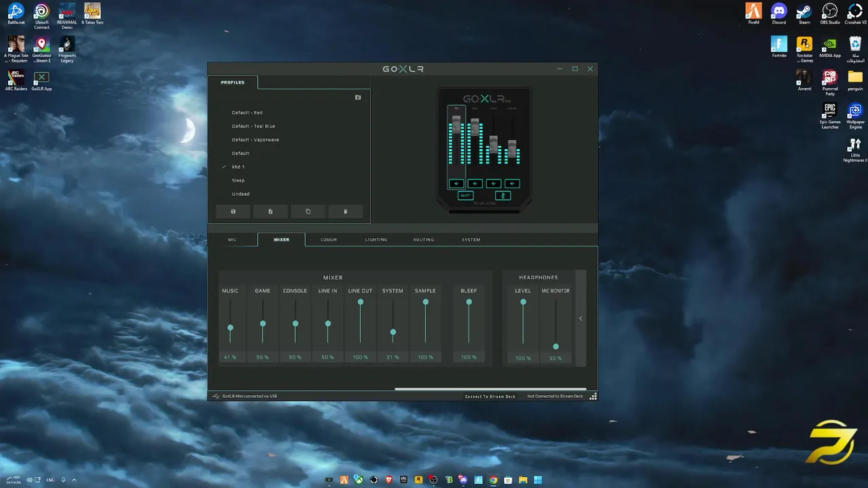Click the 41 % value under MUSIC
The width and height of the screenshot is (868, 488).
coord(230,357)
